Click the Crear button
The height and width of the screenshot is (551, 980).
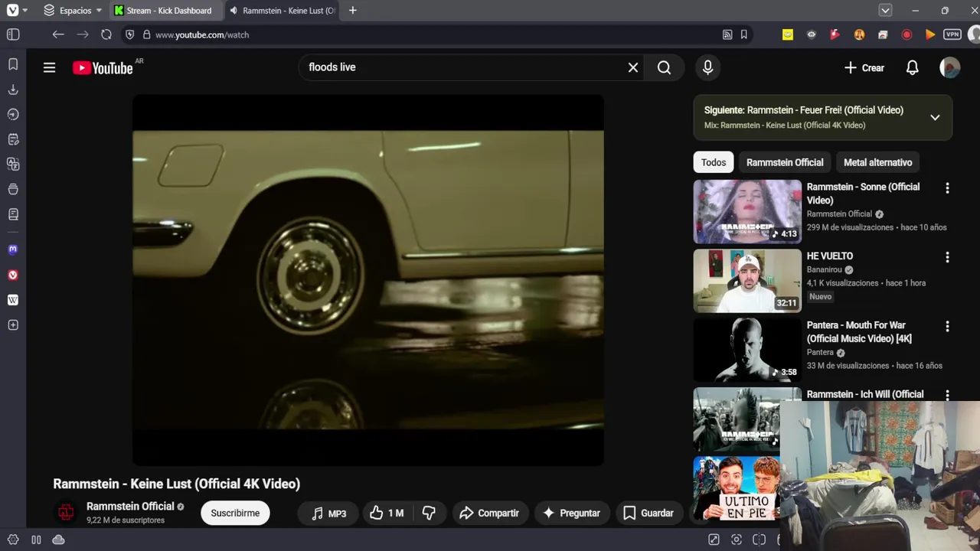tap(864, 67)
